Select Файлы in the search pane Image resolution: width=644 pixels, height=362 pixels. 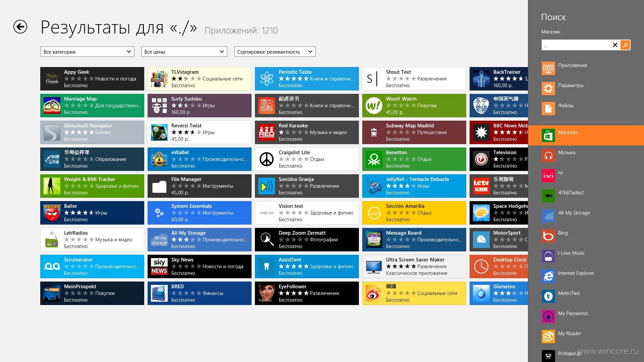pyautogui.click(x=586, y=109)
